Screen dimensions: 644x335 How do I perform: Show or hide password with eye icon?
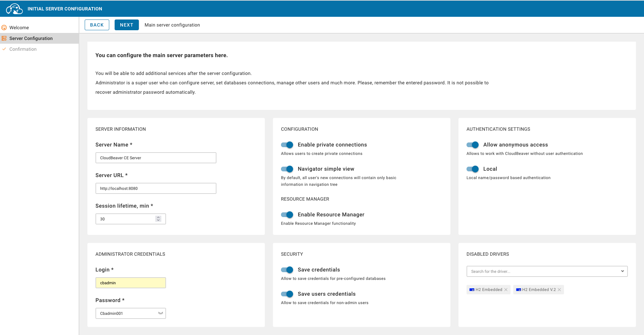tap(161, 313)
